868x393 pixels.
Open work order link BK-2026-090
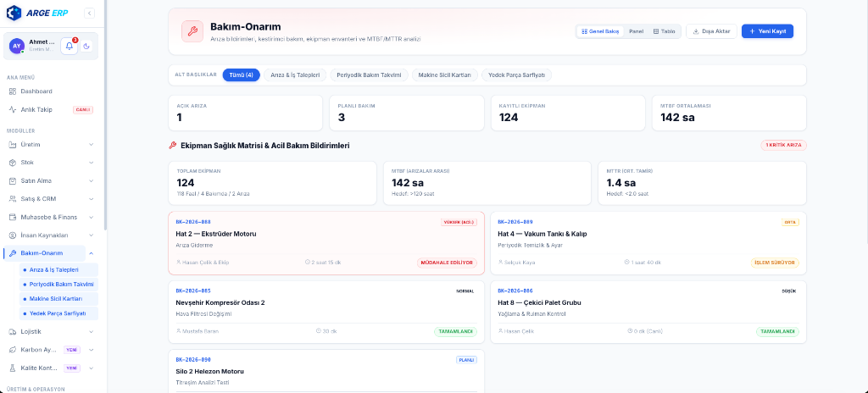point(193,359)
